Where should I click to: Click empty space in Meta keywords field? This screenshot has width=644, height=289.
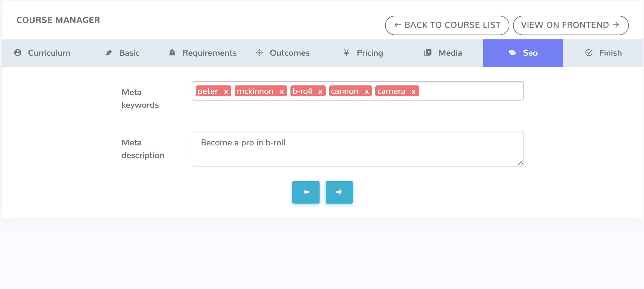point(470,91)
